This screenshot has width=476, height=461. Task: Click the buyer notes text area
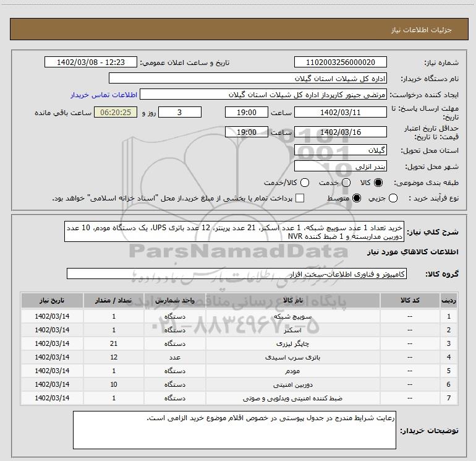click(x=234, y=430)
